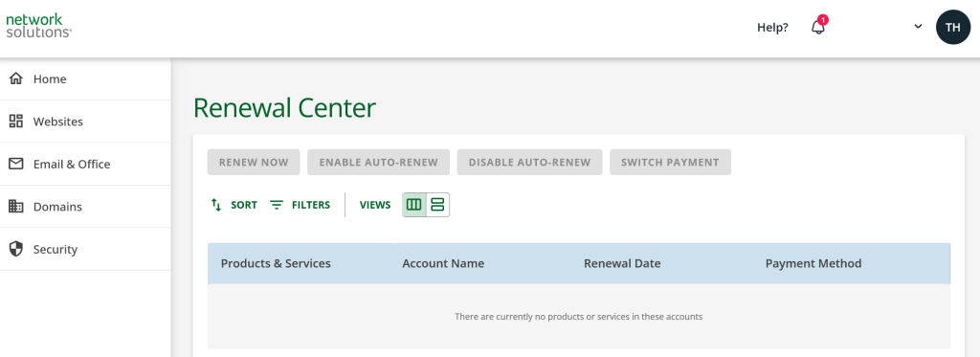Click the Domains building icon
Screen dimensions: 980x357
point(16,207)
